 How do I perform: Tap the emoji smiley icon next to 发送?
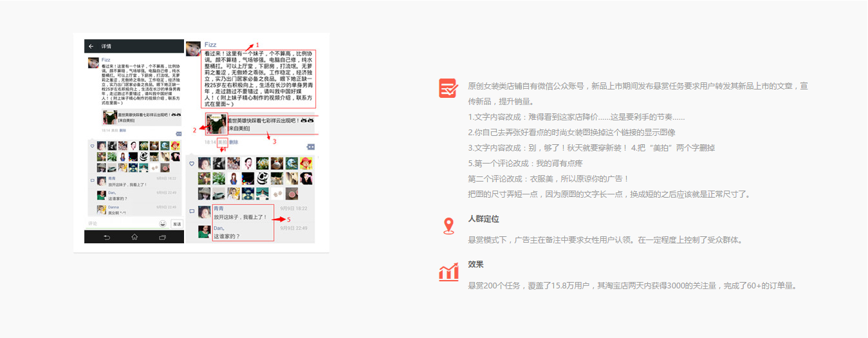[163, 223]
